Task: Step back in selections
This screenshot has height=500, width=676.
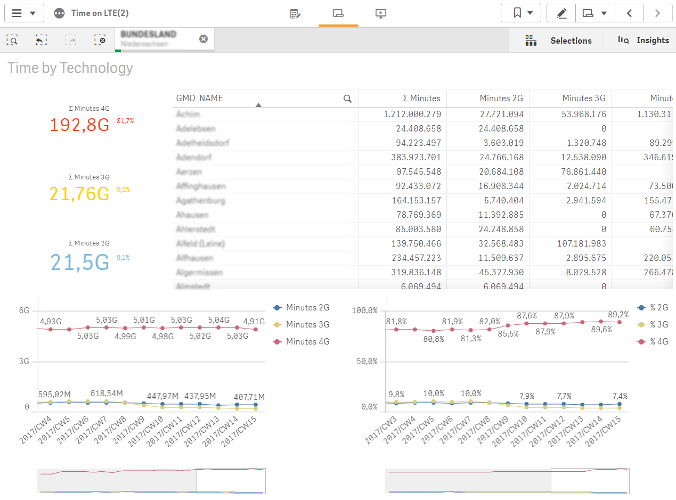Action: [x=41, y=40]
